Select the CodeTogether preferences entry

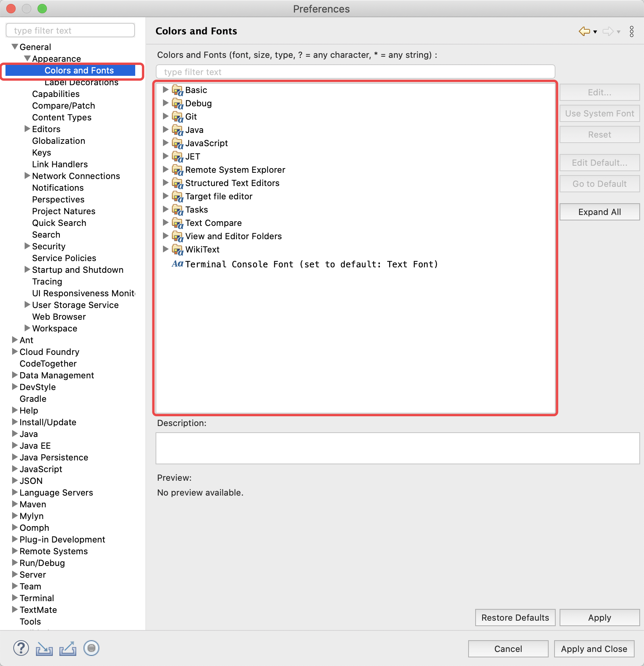click(x=48, y=364)
